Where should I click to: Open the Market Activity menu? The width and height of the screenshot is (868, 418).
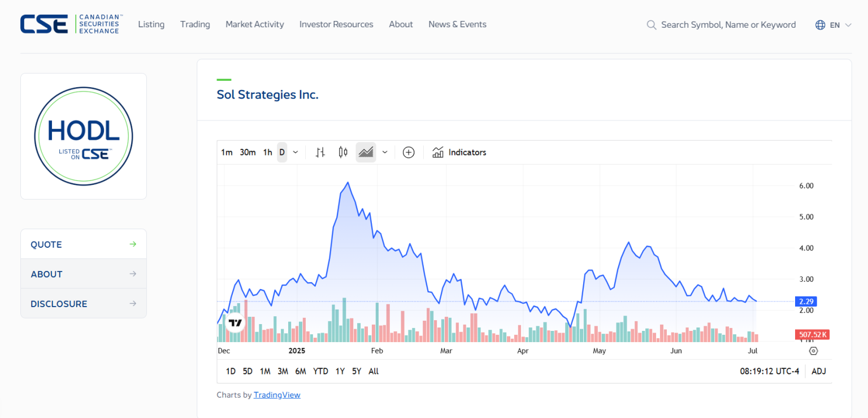(254, 24)
